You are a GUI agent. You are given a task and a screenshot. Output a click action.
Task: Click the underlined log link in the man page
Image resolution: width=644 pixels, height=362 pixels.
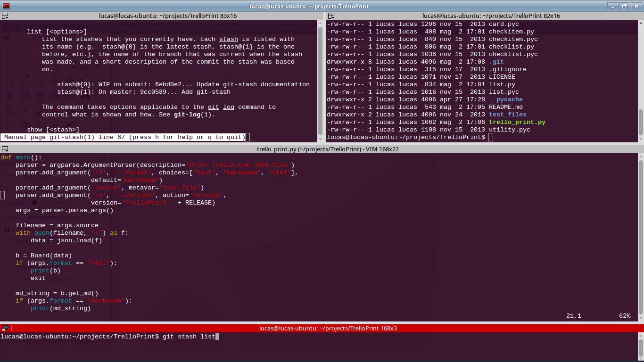coord(229,107)
